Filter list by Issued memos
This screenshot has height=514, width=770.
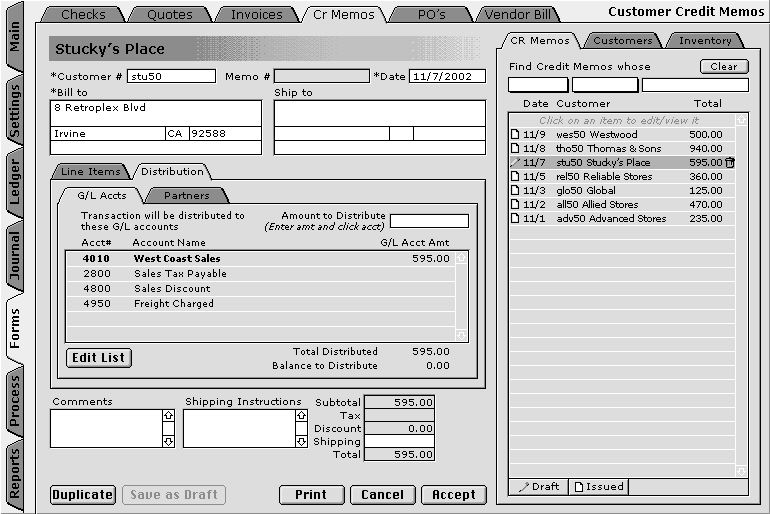599,487
